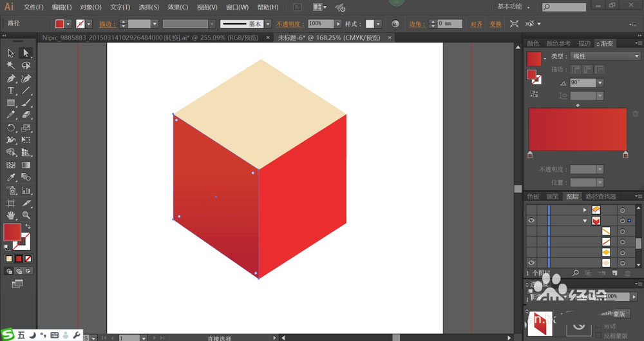
Task: Select the Blend tool
Action: [26, 178]
